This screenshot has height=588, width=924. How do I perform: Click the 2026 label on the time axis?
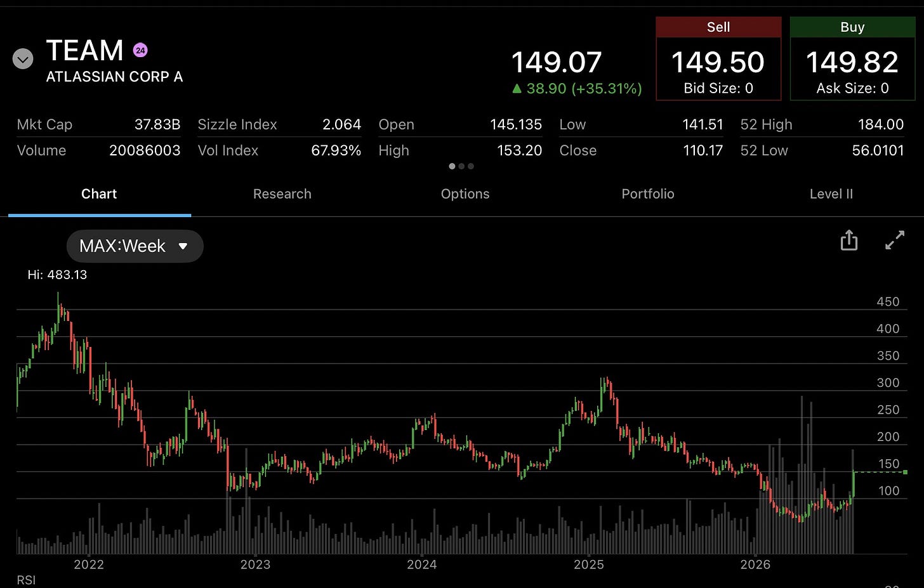(x=755, y=565)
